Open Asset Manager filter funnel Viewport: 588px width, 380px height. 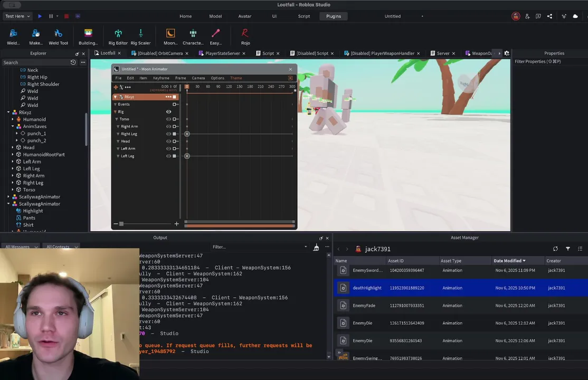pyautogui.click(x=568, y=249)
